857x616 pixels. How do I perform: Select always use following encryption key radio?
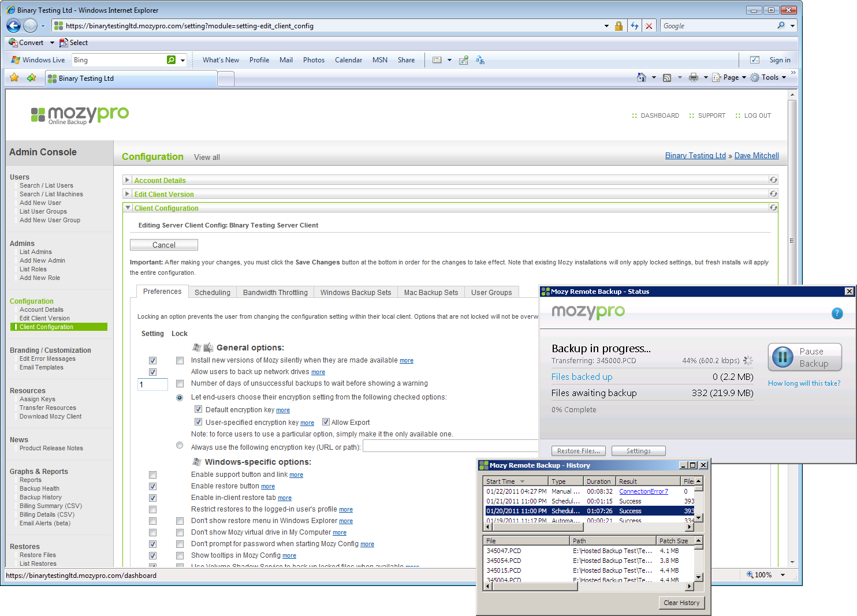tap(180, 445)
